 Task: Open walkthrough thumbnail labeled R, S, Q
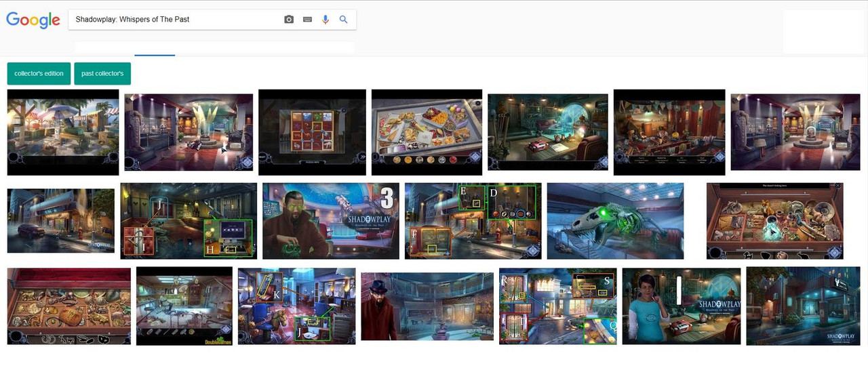pyautogui.click(x=558, y=306)
